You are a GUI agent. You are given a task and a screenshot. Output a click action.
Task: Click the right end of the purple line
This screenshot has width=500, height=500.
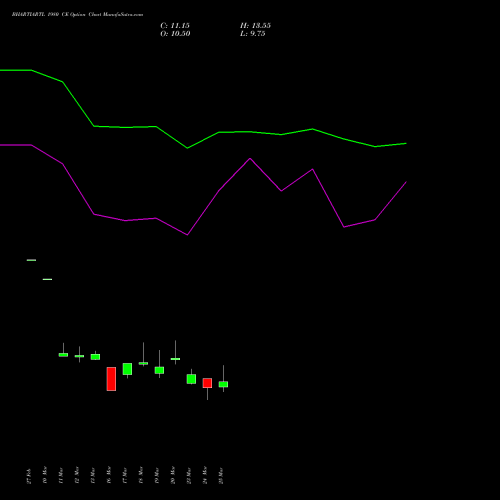coord(406,182)
